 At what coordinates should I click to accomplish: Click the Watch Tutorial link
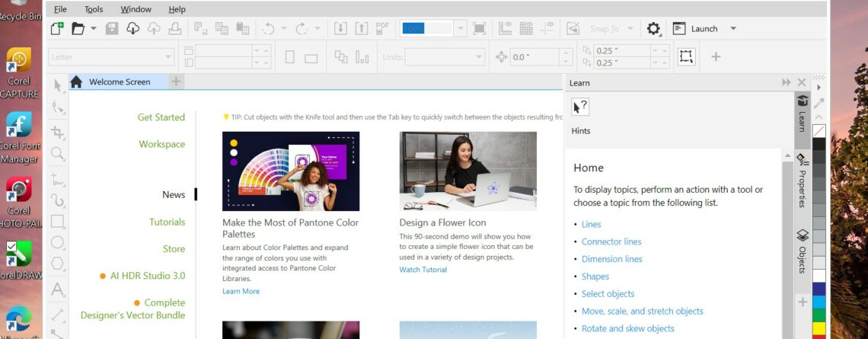(423, 270)
